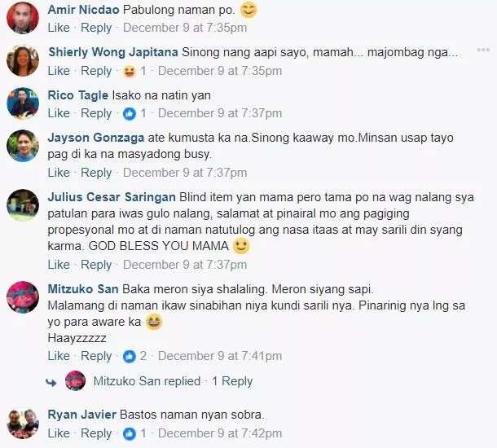The image size is (497, 448).
Task: Reply to Jayson Gonzaga's comment
Action: pos(96,173)
